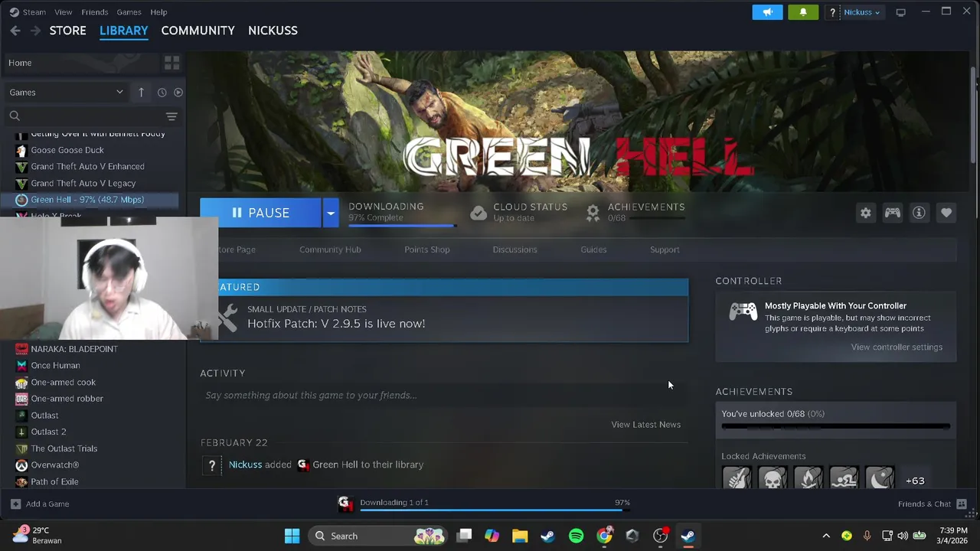Toggle the ready-to-play filter icon
This screenshot has height=551, width=980.
pos(178,92)
